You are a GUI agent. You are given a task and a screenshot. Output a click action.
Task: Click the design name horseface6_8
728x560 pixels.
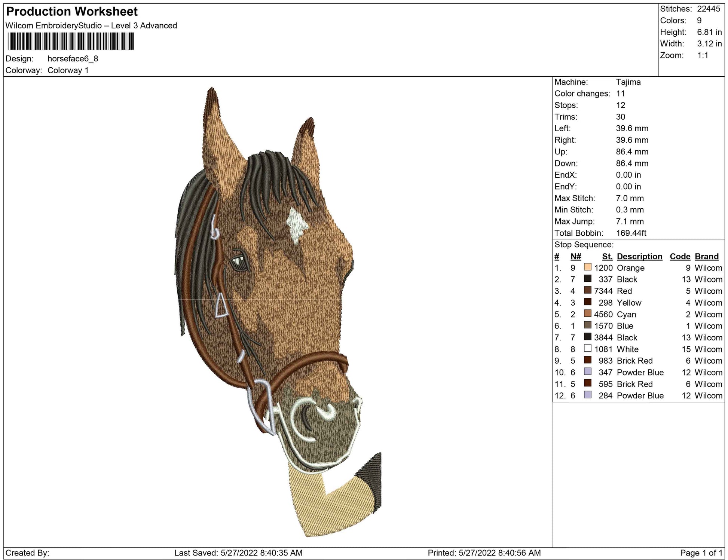click(73, 59)
